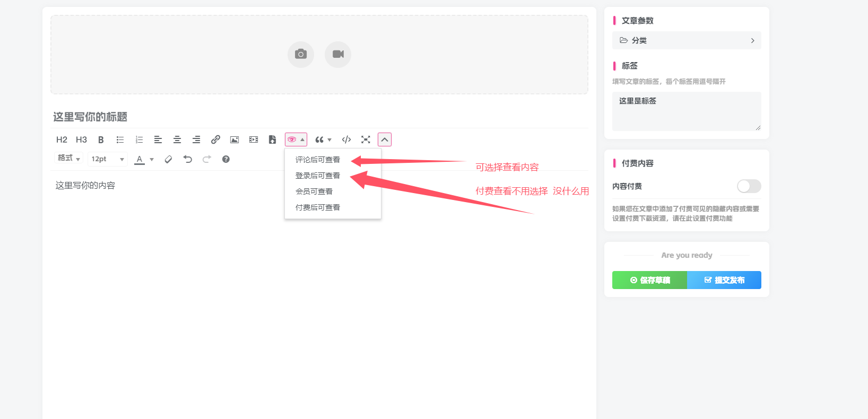Upload a cover image with camera icon
Image resolution: width=868 pixels, height=419 pixels.
[301, 54]
